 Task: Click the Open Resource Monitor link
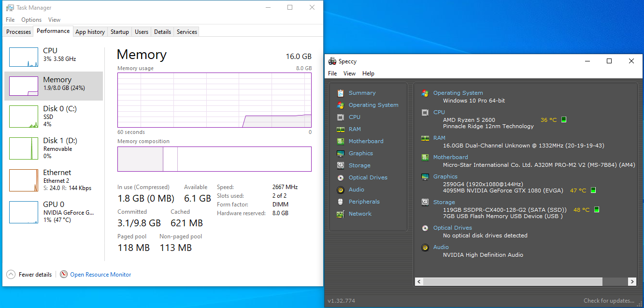[100, 274]
